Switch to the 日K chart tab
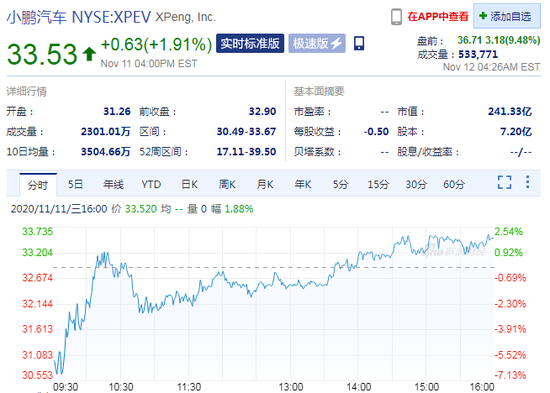This screenshot has width=550, height=393. tap(189, 184)
